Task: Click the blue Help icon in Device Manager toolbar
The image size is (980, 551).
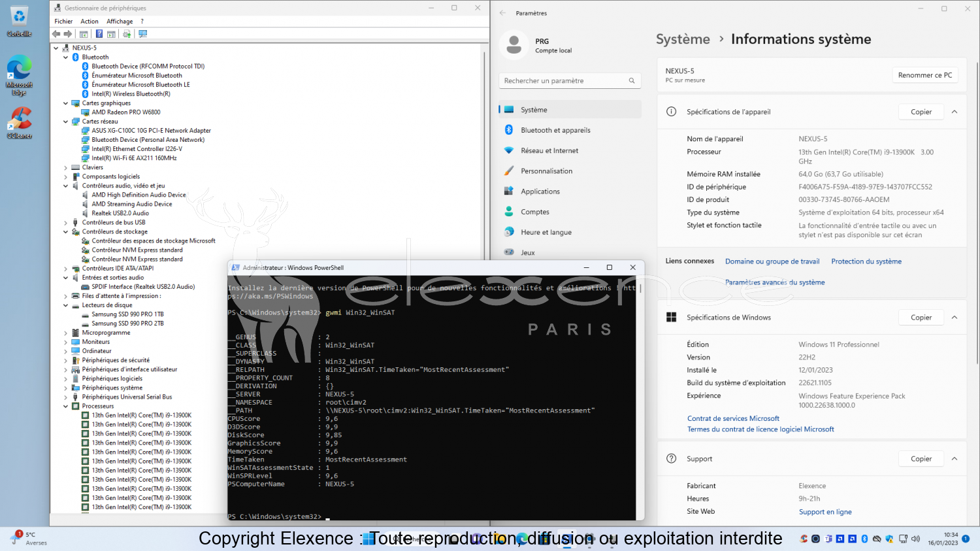Action: (99, 34)
